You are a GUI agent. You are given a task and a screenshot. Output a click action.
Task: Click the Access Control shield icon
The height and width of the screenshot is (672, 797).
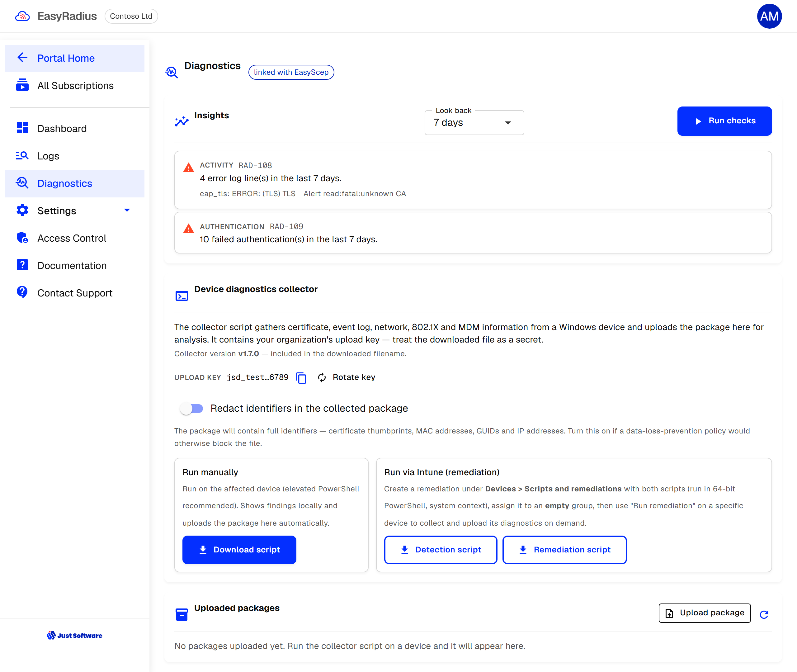click(22, 238)
